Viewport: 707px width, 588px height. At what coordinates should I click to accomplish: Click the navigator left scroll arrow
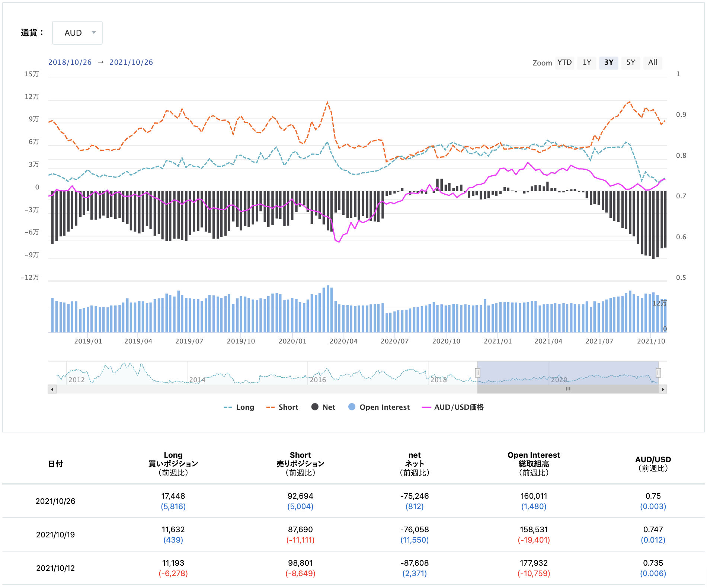coord(52,389)
